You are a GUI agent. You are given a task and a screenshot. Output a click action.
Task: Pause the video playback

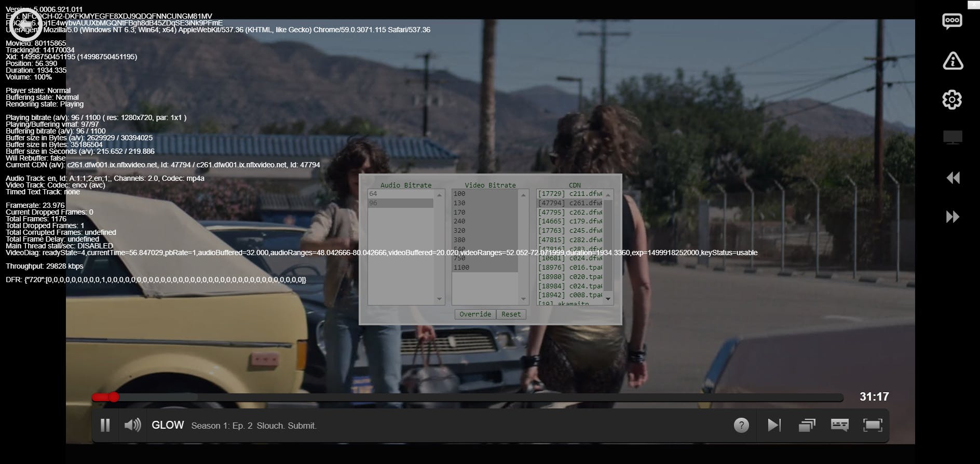pyautogui.click(x=105, y=426)
